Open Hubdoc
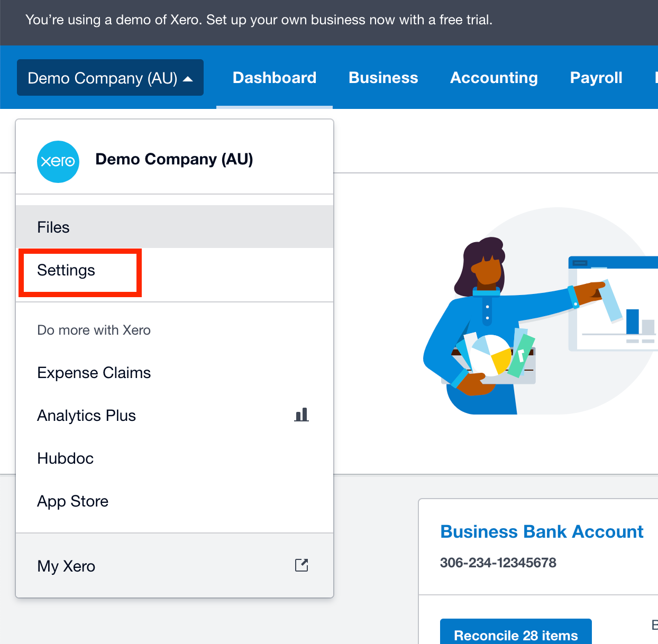Screen dimensions: 658x644 [175, 458]
